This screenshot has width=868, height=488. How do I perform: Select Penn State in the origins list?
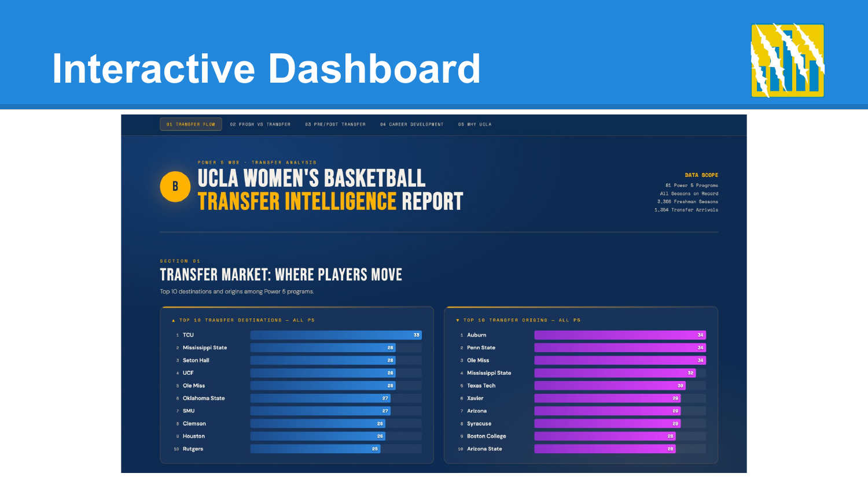(x=481, y=347)
